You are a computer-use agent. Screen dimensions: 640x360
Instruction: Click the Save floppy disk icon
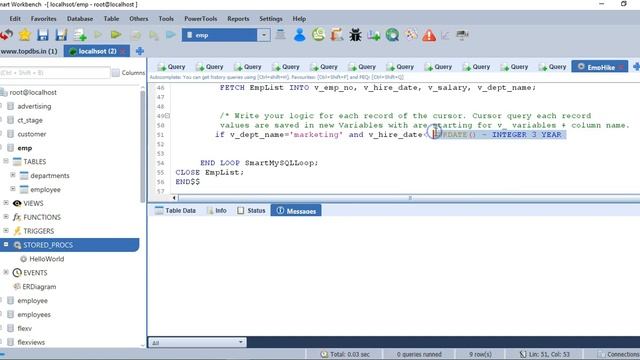43,35
